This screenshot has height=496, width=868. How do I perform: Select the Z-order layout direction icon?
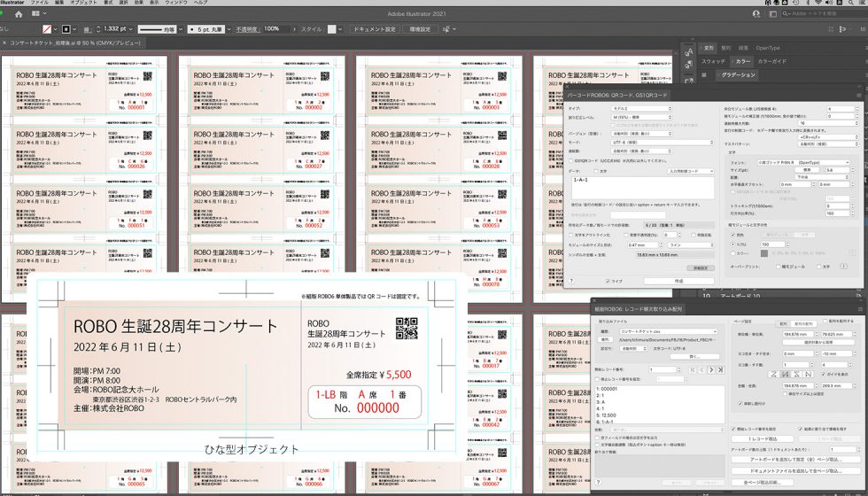pyautogui.click(x=774, y=375)
